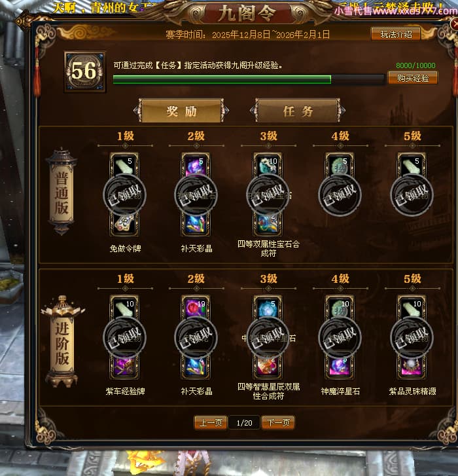The image size is (458, 476).
Task: Switch to the 奖励 tab
Action: point(181,111)
